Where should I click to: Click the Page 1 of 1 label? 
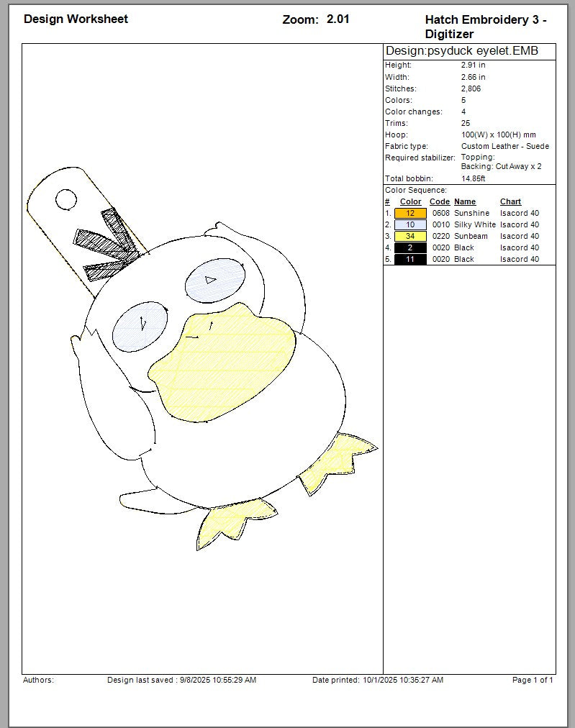[533, 680]
